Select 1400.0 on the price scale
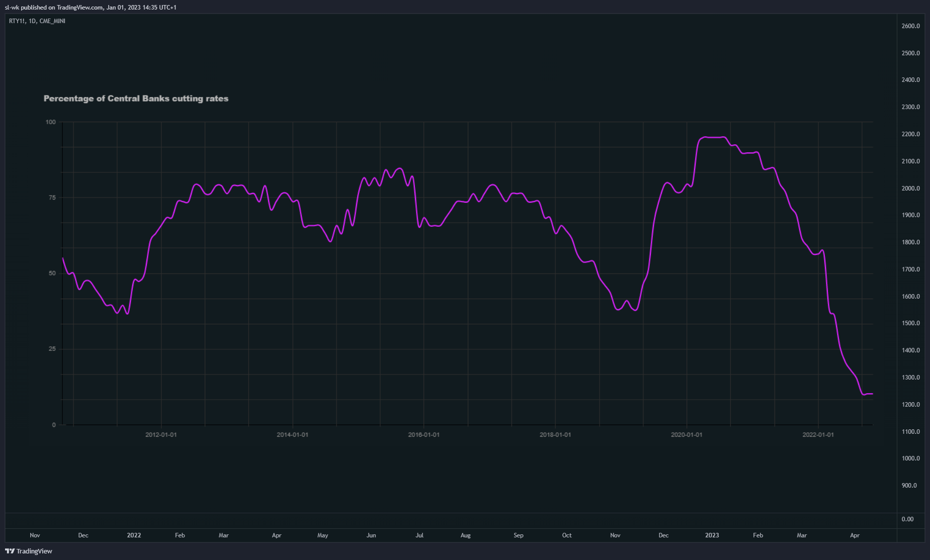Viewport: 930px width, 560px height. pyautogui.click(x=911, y=350)
